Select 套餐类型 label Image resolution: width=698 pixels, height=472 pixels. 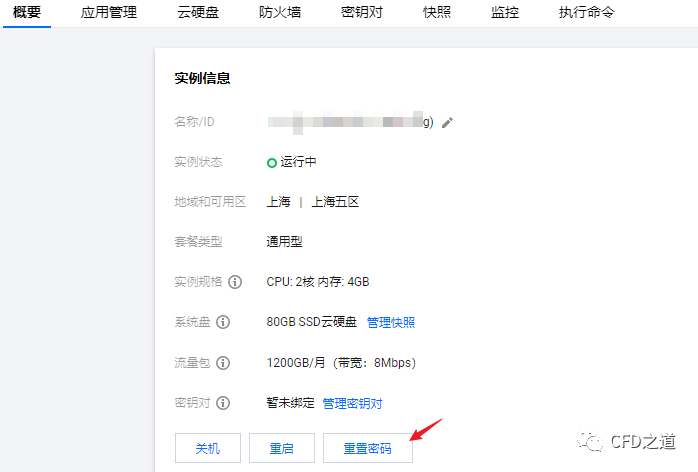pyautogui.click(x=198, y=242)
